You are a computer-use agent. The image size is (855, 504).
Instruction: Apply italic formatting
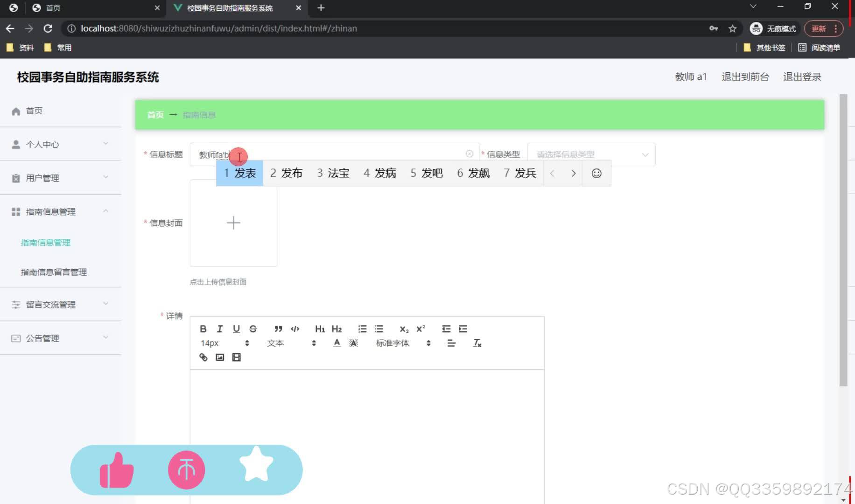[219, 329]
